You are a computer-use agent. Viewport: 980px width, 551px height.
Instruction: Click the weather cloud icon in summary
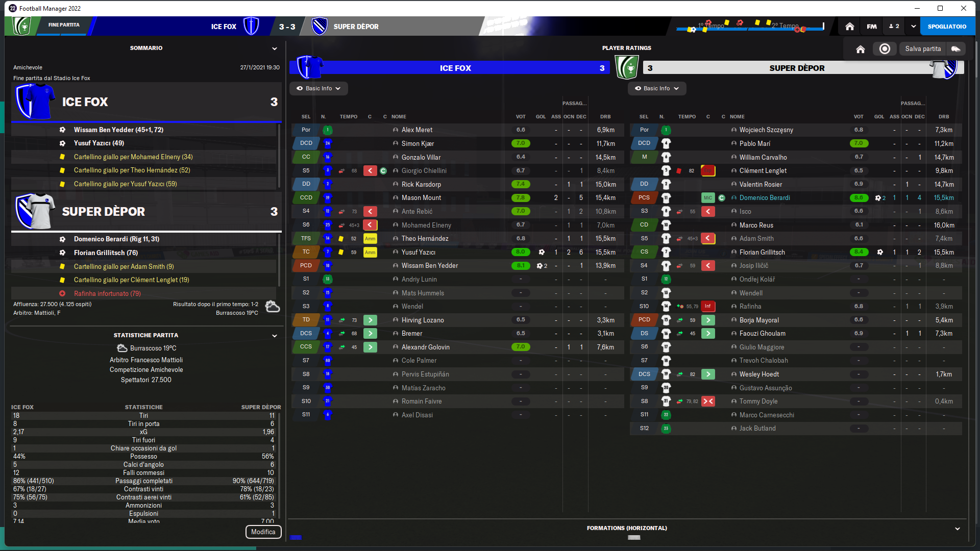273,307
